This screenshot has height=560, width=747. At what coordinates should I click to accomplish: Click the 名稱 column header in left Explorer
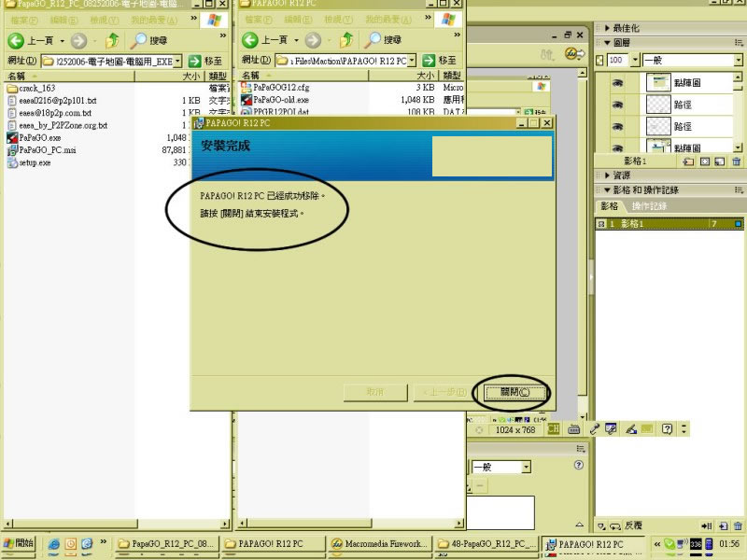(69, 76)
